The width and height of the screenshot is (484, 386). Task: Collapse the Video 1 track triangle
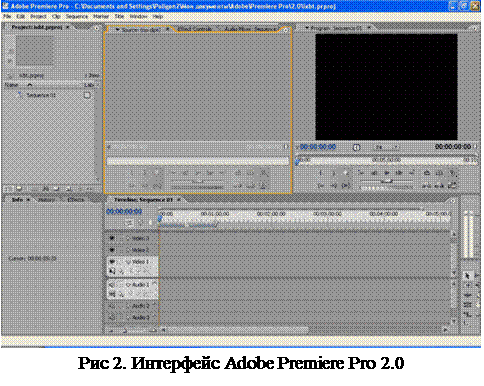(128, 262)
